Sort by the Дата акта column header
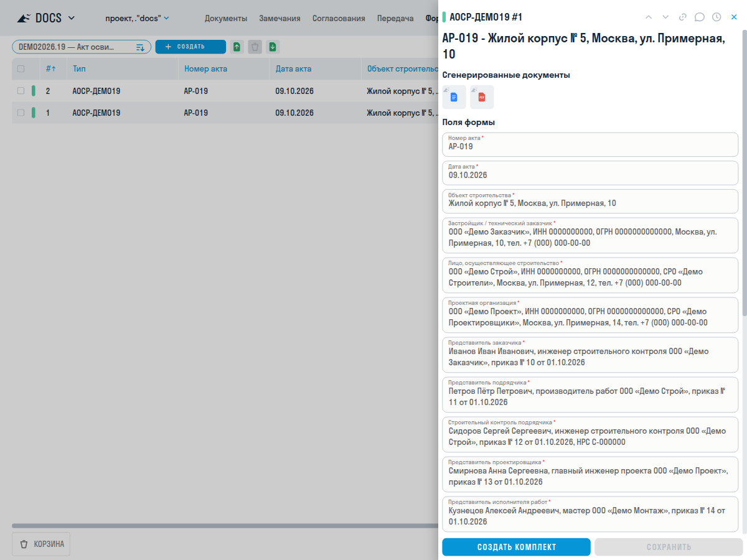747x560 pixels. point(294,68)
